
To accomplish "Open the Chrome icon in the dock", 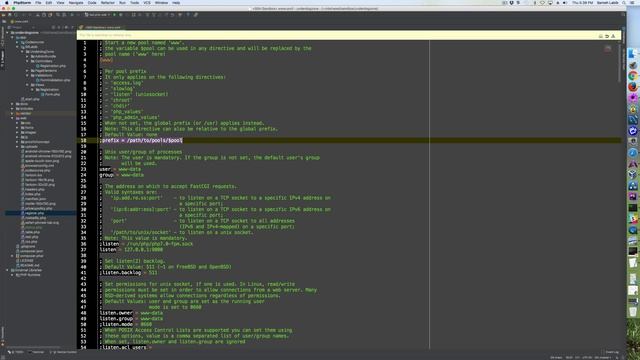I will [x=633, y=76].
